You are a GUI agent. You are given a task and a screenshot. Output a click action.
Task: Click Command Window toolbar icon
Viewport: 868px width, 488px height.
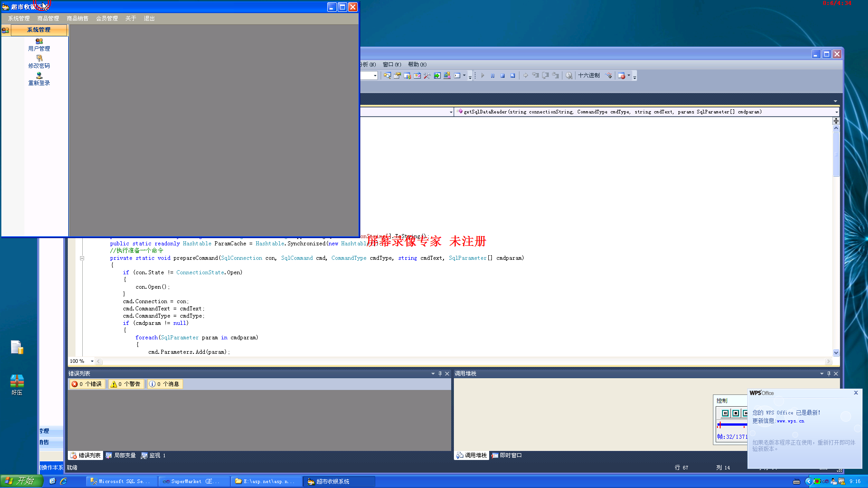[x=457, y=75]
